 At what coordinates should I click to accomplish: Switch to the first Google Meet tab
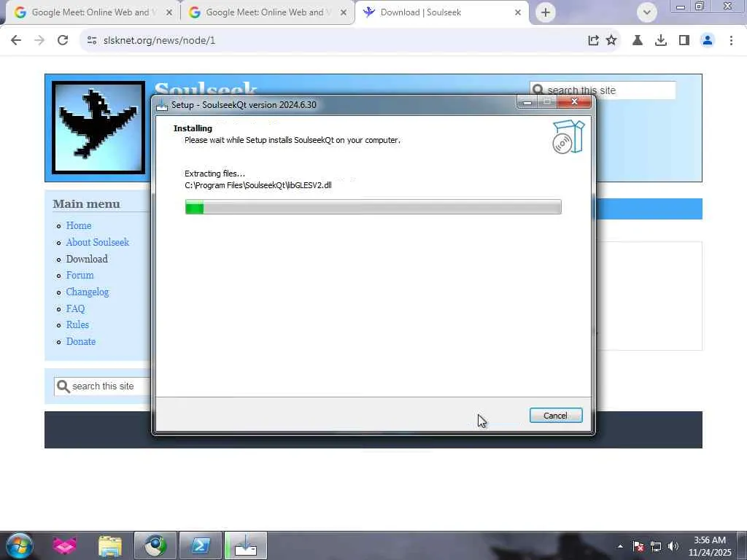point(90,12)
